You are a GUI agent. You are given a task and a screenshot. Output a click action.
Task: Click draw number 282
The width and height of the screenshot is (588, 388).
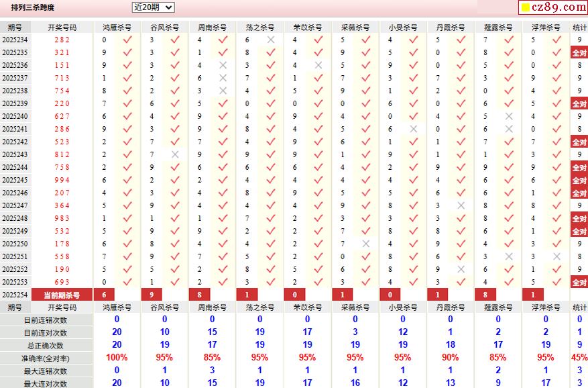[x=62, y=40]
